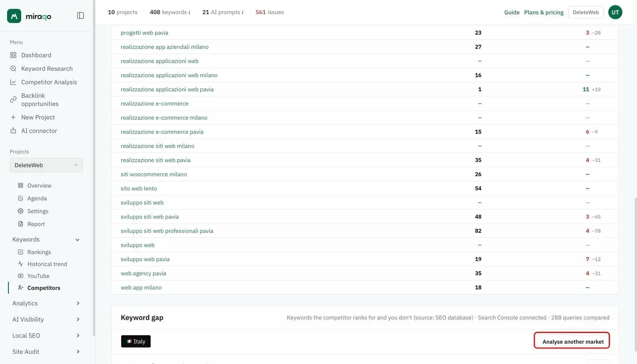Open keyword 'realizzazione app aziendali milano'

pos(165,47)
